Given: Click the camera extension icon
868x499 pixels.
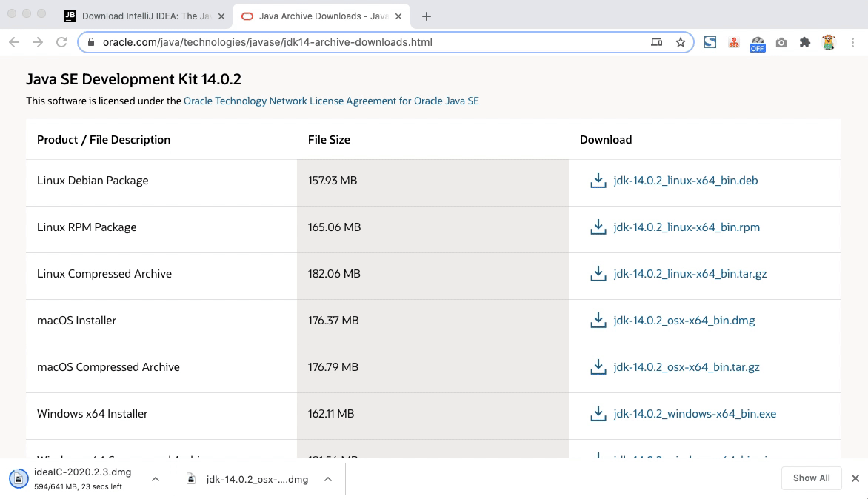Looking at the screenshot, I should [781, 43].
